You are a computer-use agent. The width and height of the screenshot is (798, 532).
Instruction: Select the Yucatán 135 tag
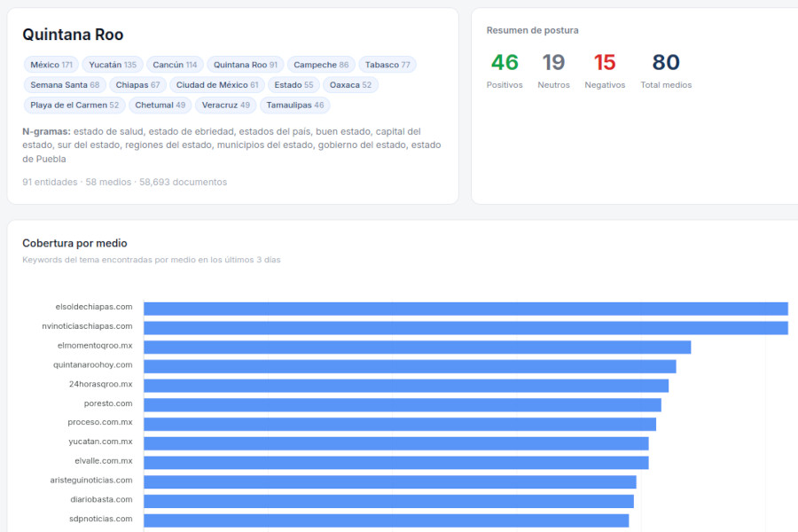(113, 65)
